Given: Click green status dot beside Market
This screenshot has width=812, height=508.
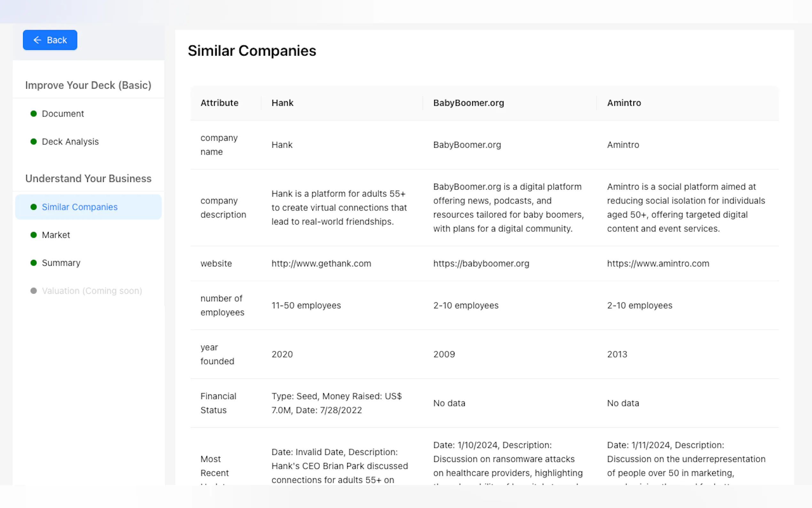Looking at the screenshot, I should click(x=34, y=235).
